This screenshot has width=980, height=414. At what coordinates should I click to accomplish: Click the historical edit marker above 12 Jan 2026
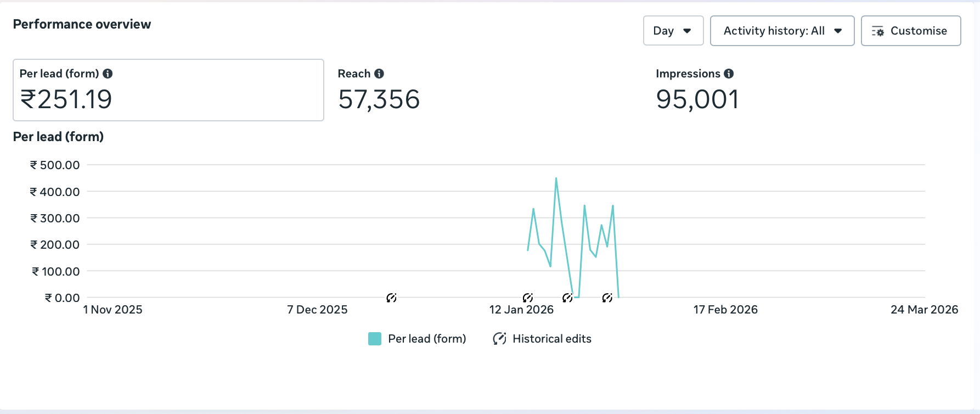tap(528, 298)
